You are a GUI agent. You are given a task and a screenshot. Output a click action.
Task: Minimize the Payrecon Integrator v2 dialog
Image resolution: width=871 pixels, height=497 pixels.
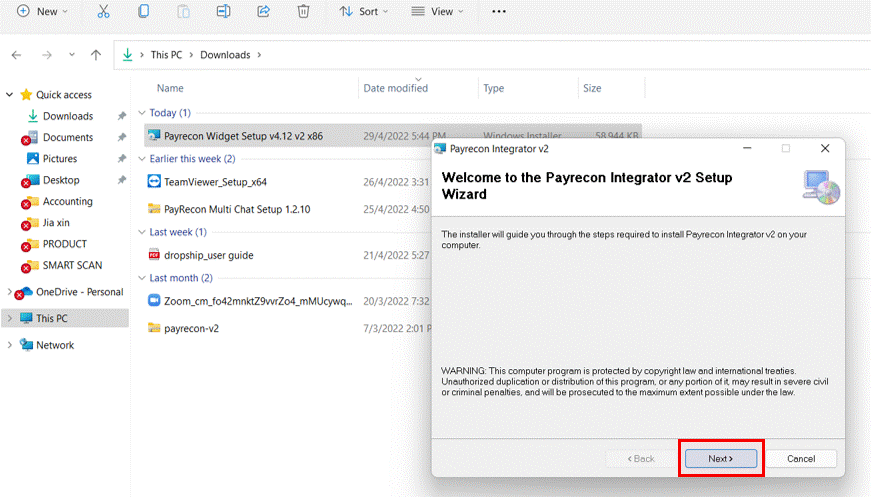click(747, 148)
